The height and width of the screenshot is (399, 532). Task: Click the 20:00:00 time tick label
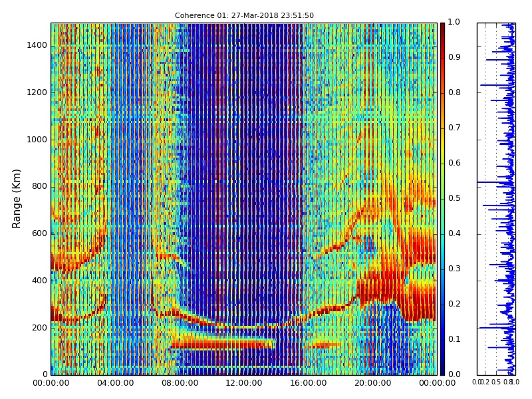[373, 384]
